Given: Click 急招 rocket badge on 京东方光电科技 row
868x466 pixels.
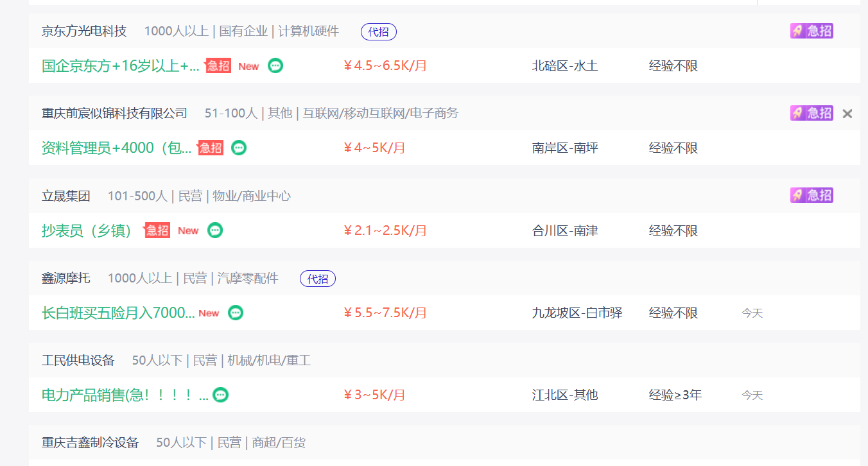Looking at the screenshot, I should (x=811, y=31).
